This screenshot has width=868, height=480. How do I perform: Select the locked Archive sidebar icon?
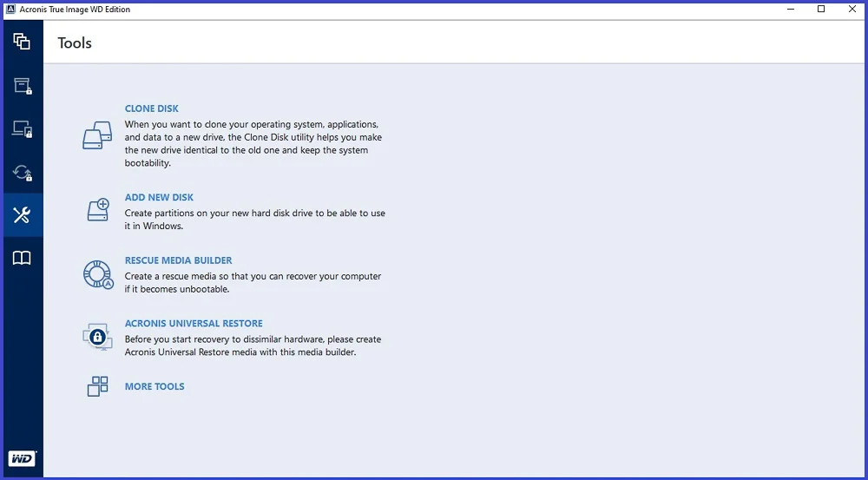click(x=23, y=85)
